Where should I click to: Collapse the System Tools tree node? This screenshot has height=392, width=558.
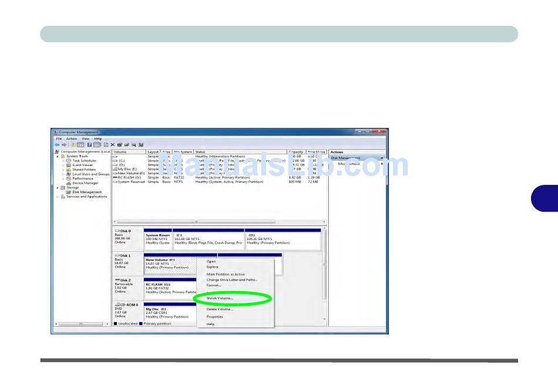[x=58, y=156]
